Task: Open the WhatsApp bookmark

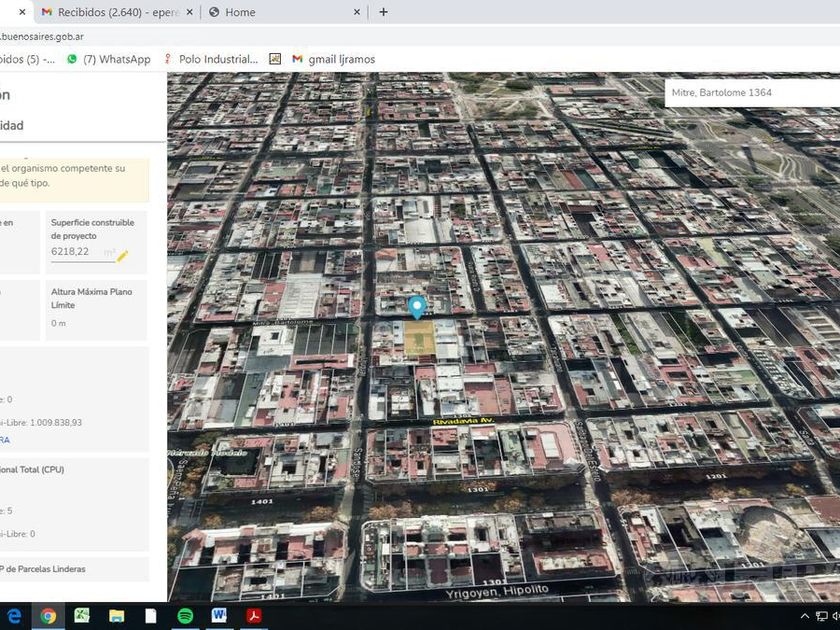Action: pos(108,59)
